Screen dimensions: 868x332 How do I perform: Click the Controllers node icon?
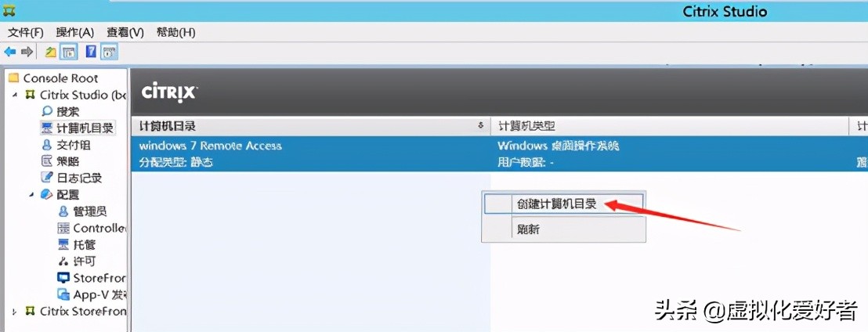pos(63,228)
